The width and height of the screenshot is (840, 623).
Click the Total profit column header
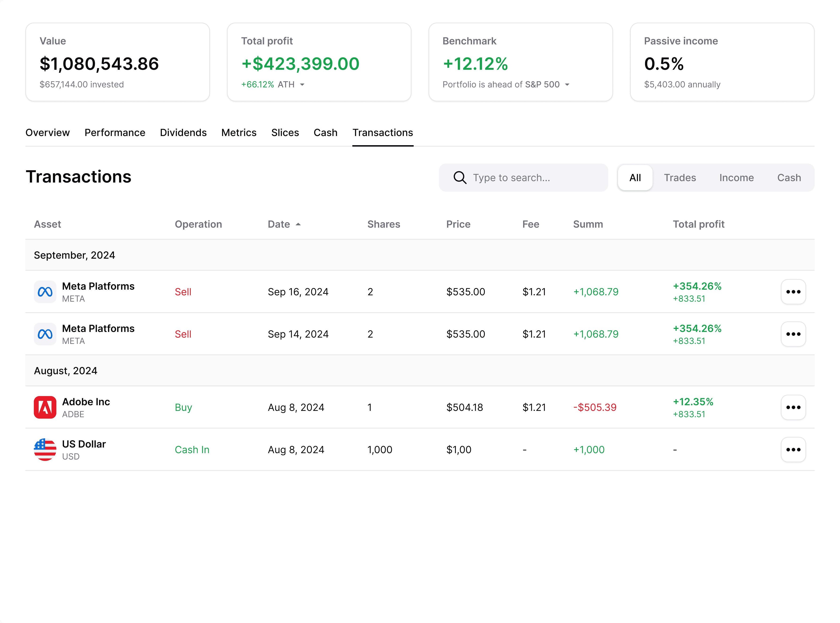698,224
